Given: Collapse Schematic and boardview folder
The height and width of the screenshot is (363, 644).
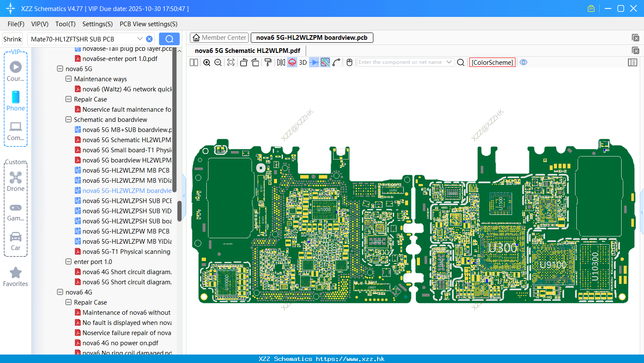Looking at the screenshot, I should click(x=69, y=119).
